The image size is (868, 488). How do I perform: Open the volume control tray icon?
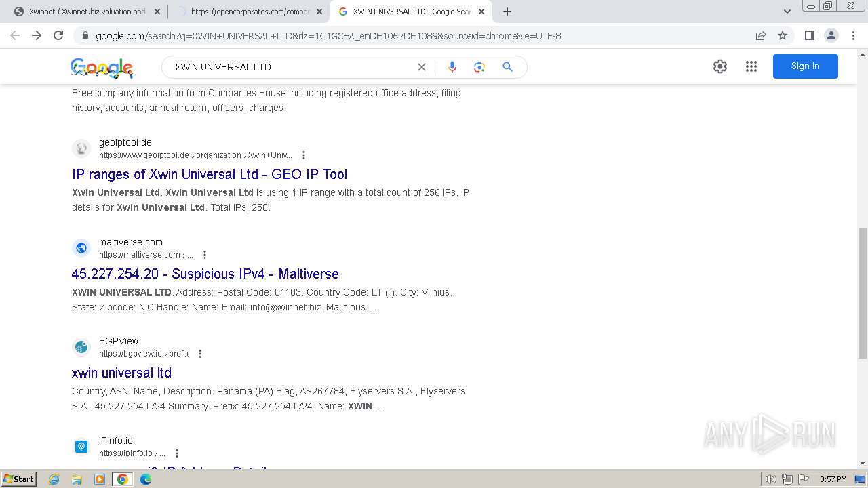click(x=771, y=479)
